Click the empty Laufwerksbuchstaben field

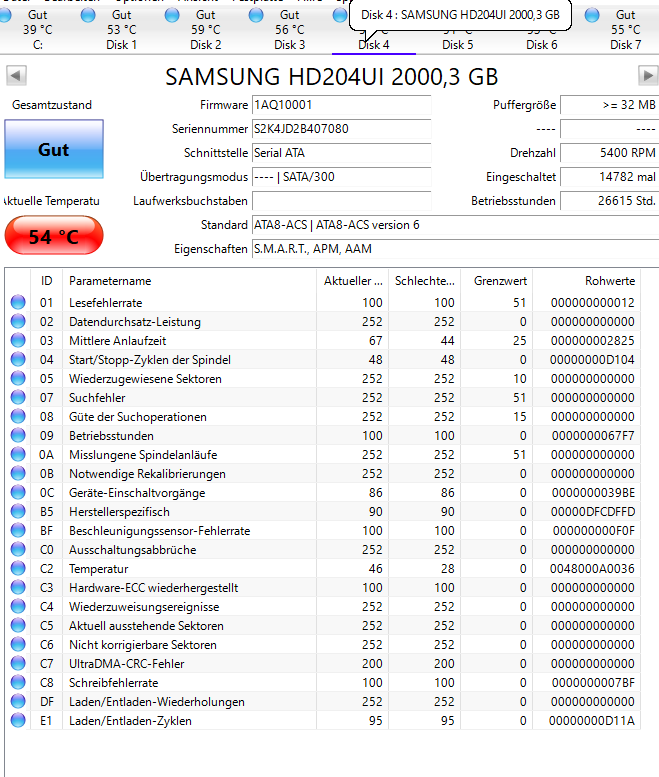tap(341, 201)
